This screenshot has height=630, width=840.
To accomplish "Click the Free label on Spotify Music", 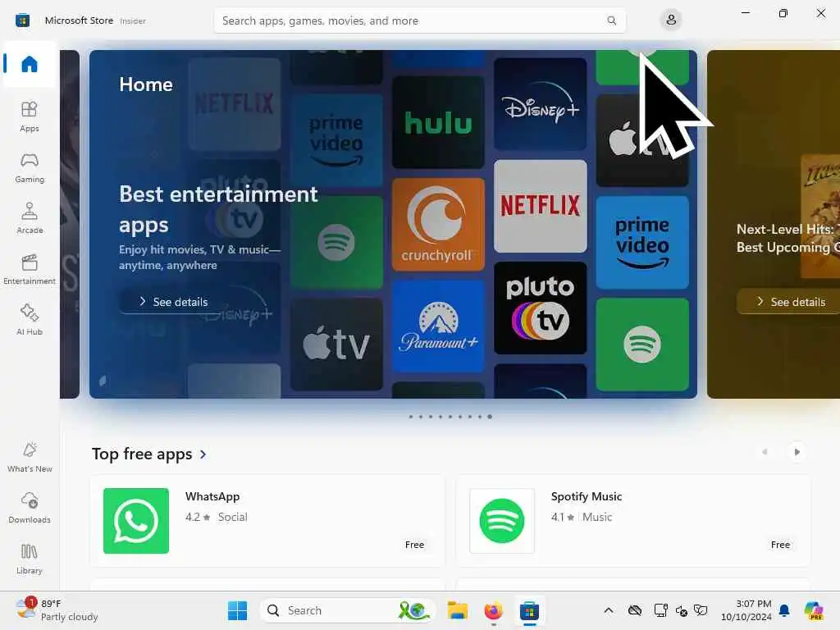I will coord(780,545).
